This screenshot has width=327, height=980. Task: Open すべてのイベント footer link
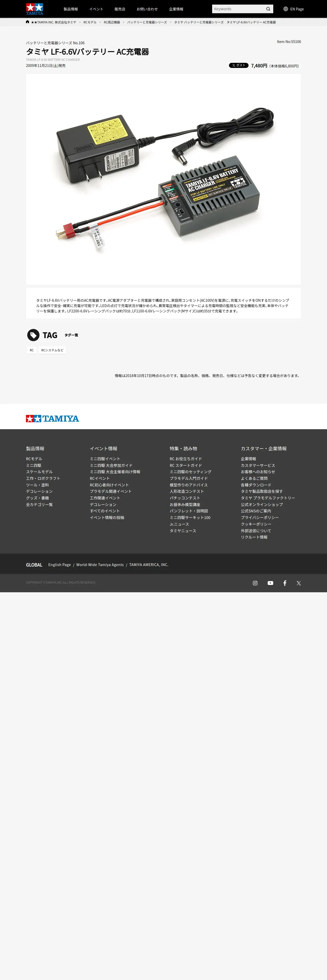(x=105, y=511)
